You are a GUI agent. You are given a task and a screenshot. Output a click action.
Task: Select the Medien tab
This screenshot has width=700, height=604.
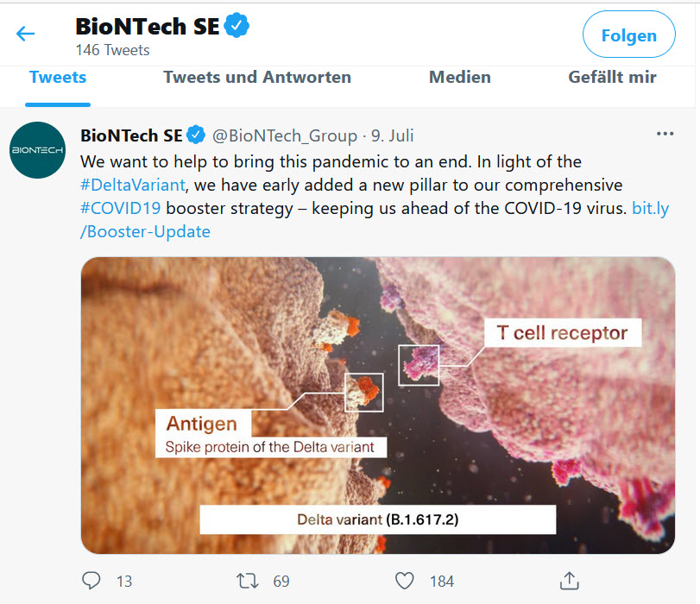pos(460,77)
